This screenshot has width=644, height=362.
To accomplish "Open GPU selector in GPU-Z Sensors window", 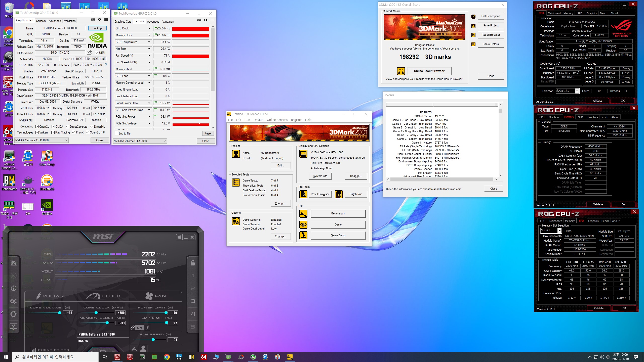I will 140,141.
